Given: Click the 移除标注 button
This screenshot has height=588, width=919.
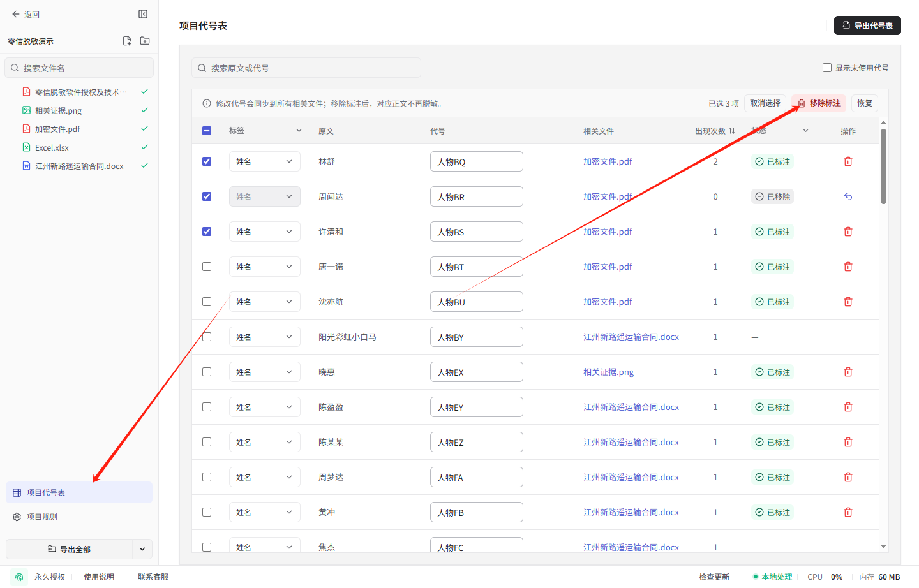Looking at the screenshot, I should (819, 103).
